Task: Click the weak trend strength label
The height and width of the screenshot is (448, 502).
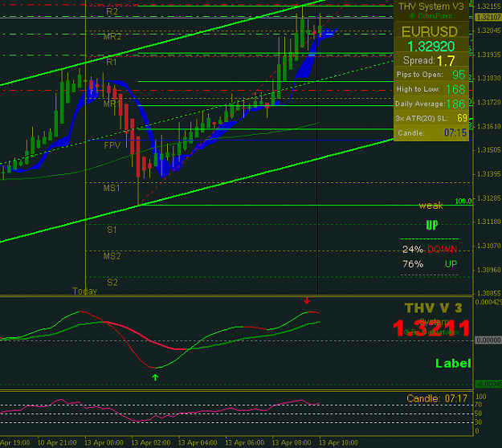Action: [431, 206]
